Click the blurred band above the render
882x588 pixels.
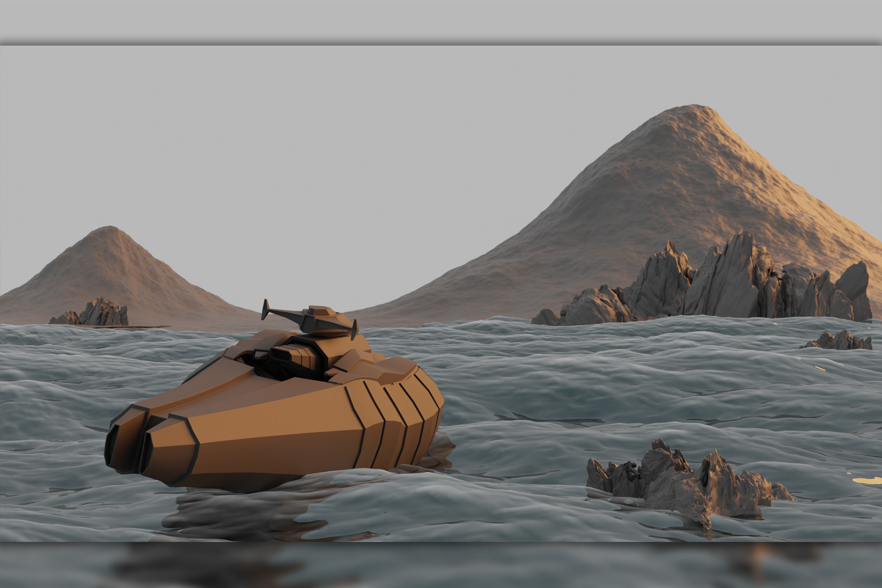(441, 22)
